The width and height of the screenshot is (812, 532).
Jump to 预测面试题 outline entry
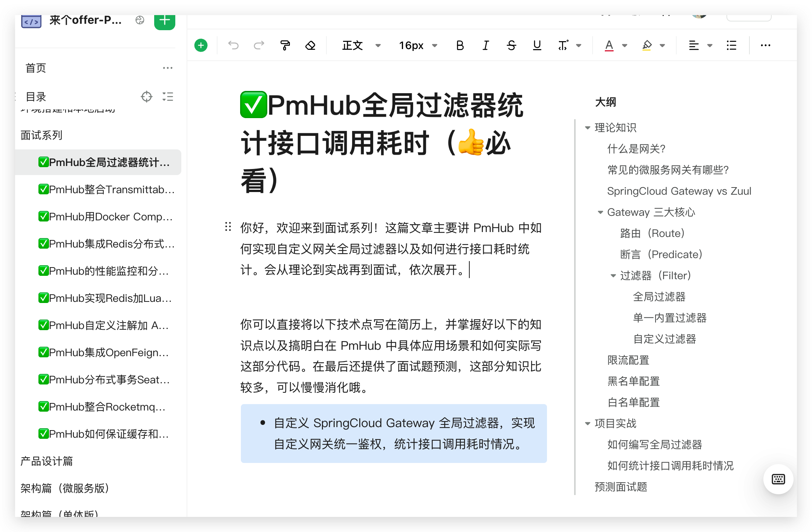[621, 487]
